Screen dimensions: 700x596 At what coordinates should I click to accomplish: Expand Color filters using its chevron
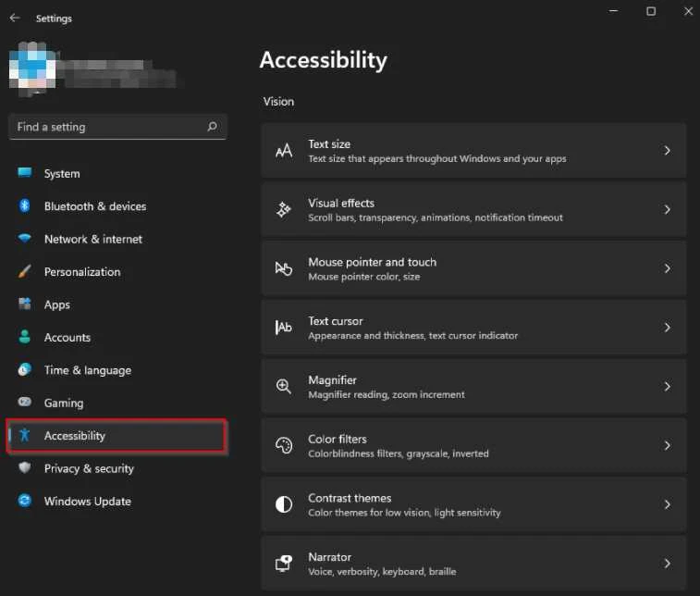(x=667, y=446)
